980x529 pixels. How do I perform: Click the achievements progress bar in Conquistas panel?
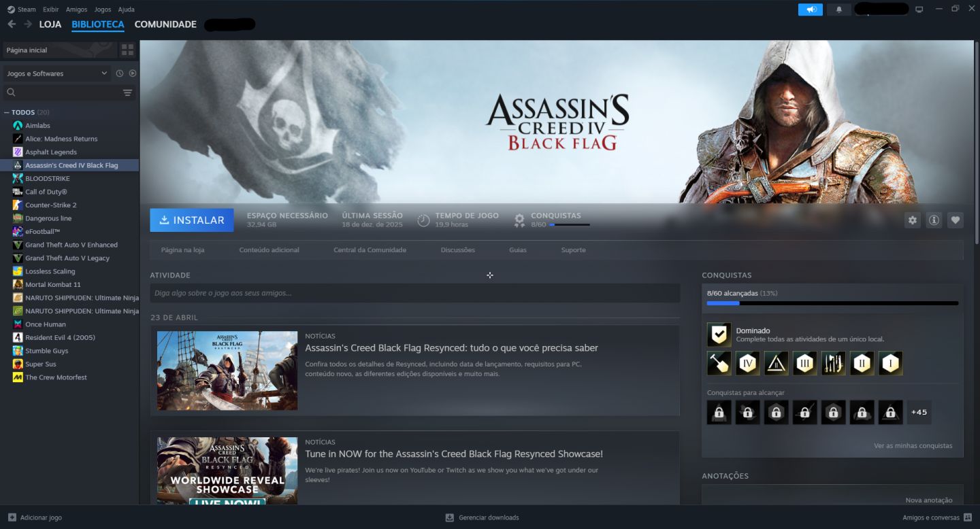pyautogui.click(x=832, y=303)
